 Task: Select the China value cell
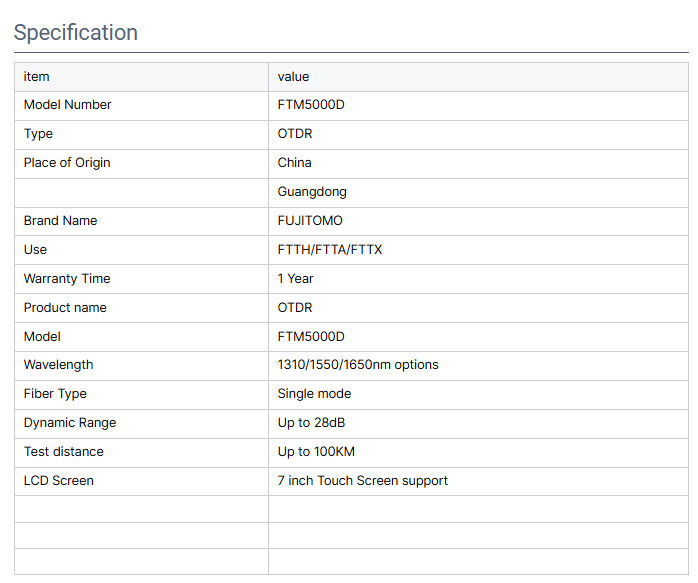(294, 163)
